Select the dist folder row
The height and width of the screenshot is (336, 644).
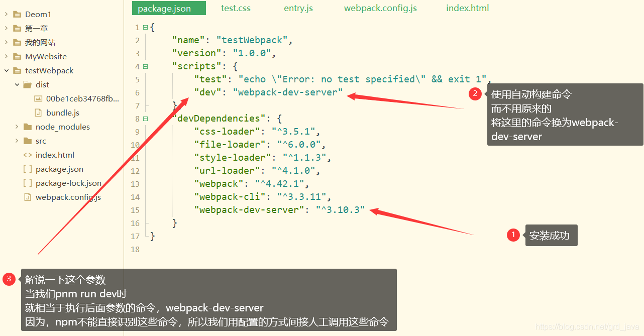tap(42, 85)
